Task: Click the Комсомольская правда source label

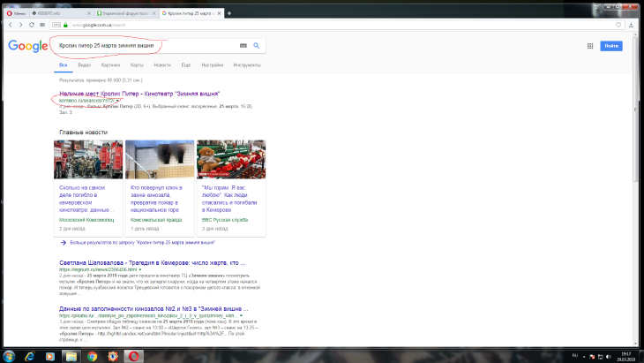Action: pos(156,220)
